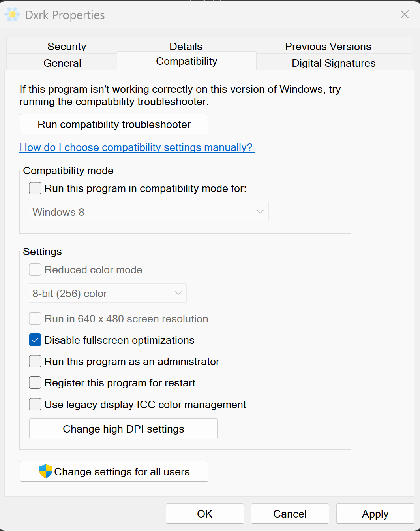Image resolution: width=420 pixels, height=531 pixels.
Task: Click the shield icon on Change settings button
Action: pos(46,471)
